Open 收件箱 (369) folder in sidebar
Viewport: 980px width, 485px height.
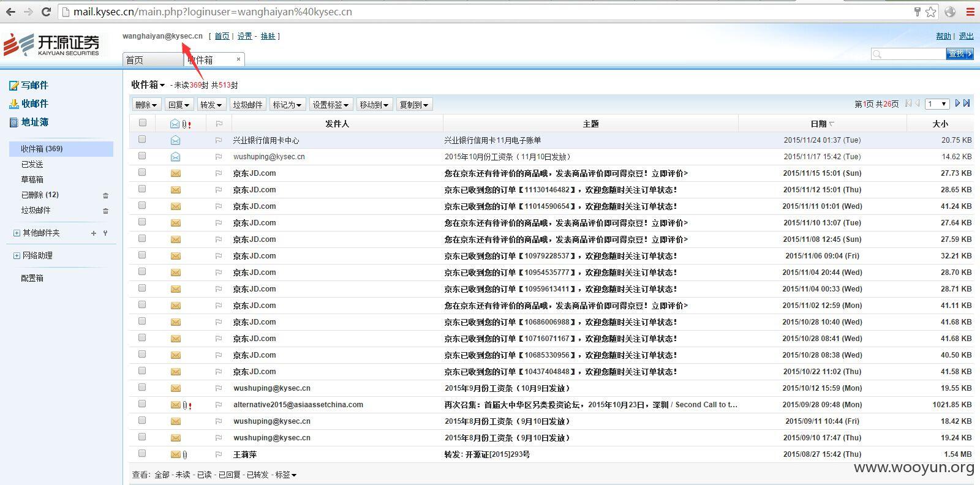[x=61, y=149]
